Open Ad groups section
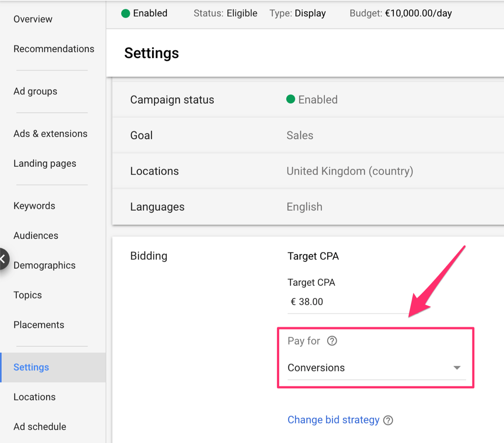Screen dimensions: 504x443 36,91
